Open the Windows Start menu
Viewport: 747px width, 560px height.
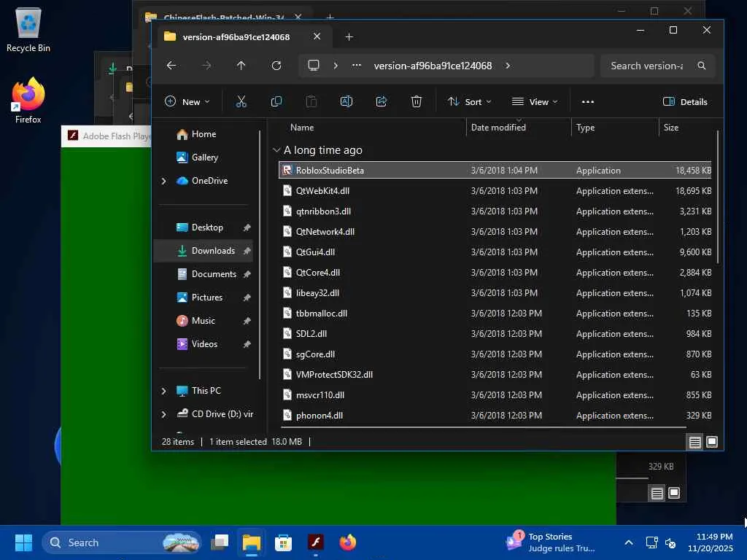tap(23, 542)
